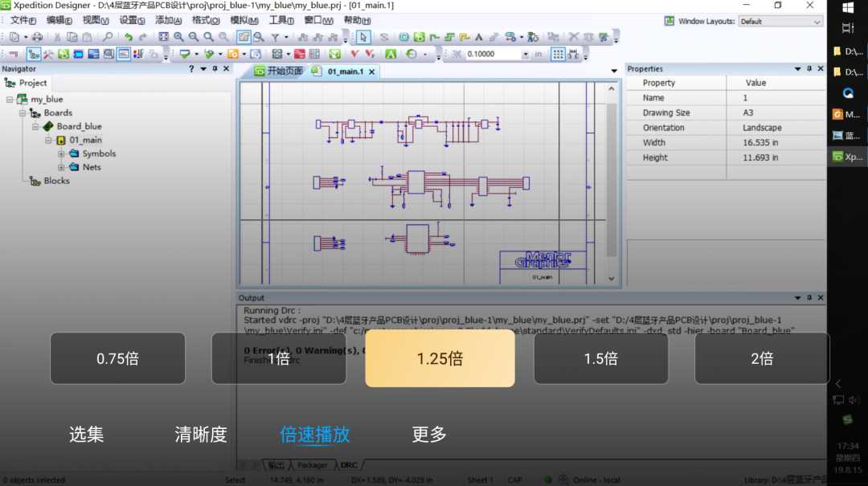Click the Cut scissors icon

[x=57, y=37]
